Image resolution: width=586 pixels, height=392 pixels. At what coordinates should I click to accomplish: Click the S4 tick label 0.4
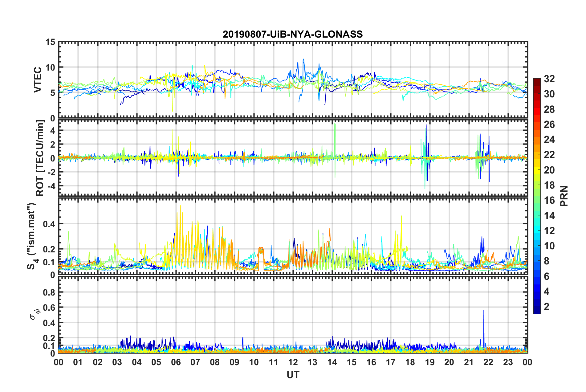click(x=49, y=224)
